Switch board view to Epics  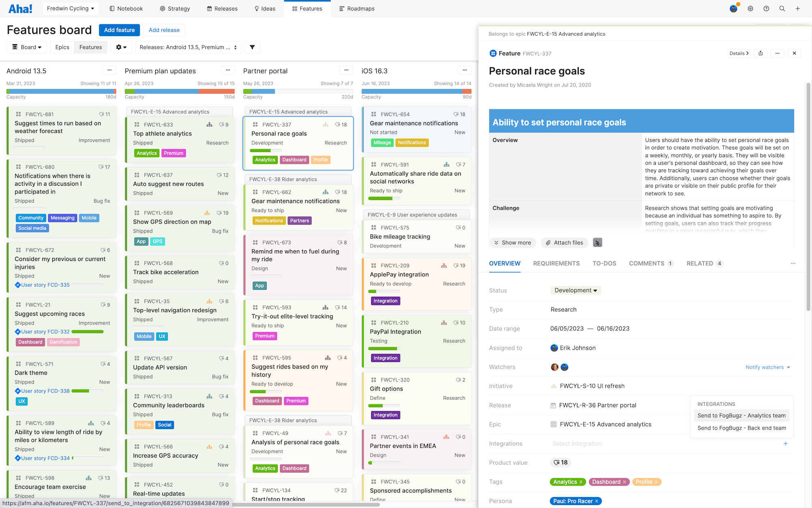(x=62, y=47)
